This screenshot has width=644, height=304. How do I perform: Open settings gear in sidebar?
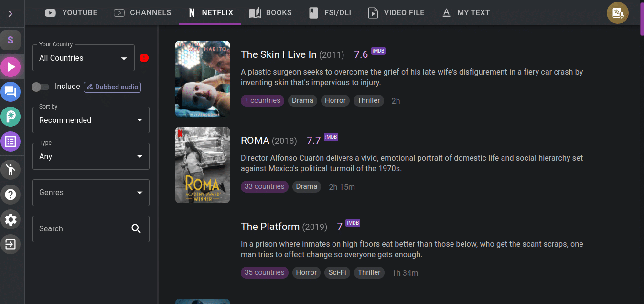coord(11,219)
